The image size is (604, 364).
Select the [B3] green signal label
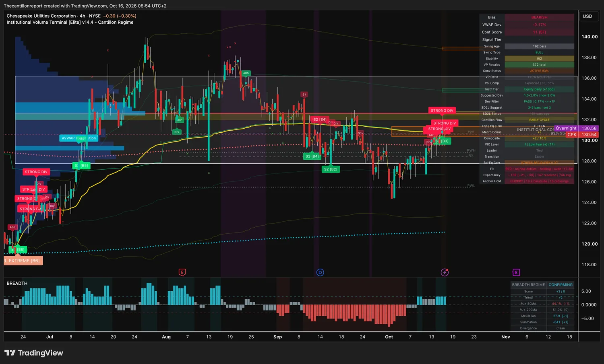pyautogui.click(x=443, y=141)
